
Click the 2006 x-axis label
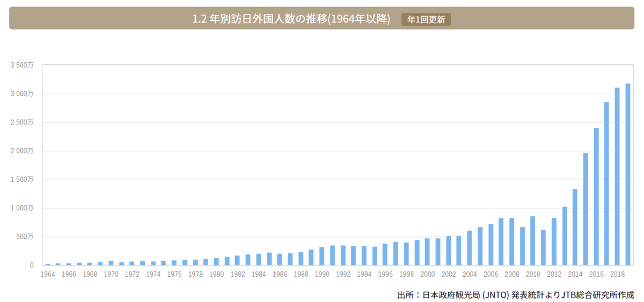(491, 274)
